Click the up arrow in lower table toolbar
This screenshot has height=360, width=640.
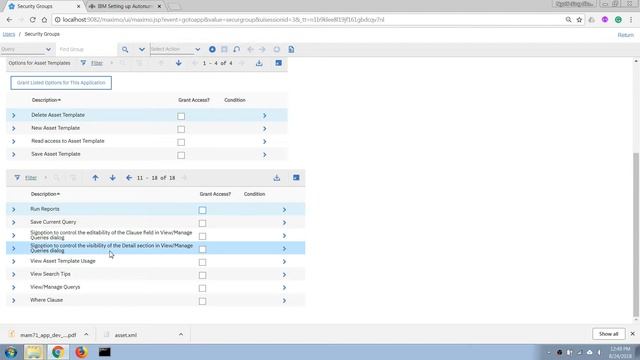[95, 178]
